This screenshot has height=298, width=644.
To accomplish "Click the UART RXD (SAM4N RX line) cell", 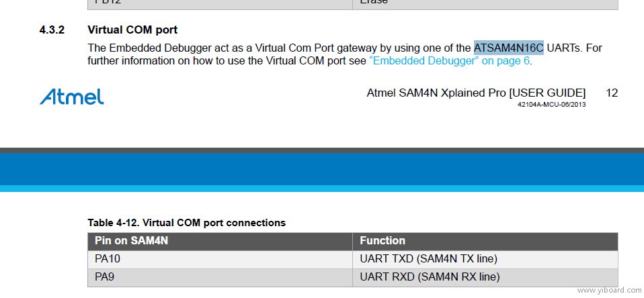I will [485, 277].
